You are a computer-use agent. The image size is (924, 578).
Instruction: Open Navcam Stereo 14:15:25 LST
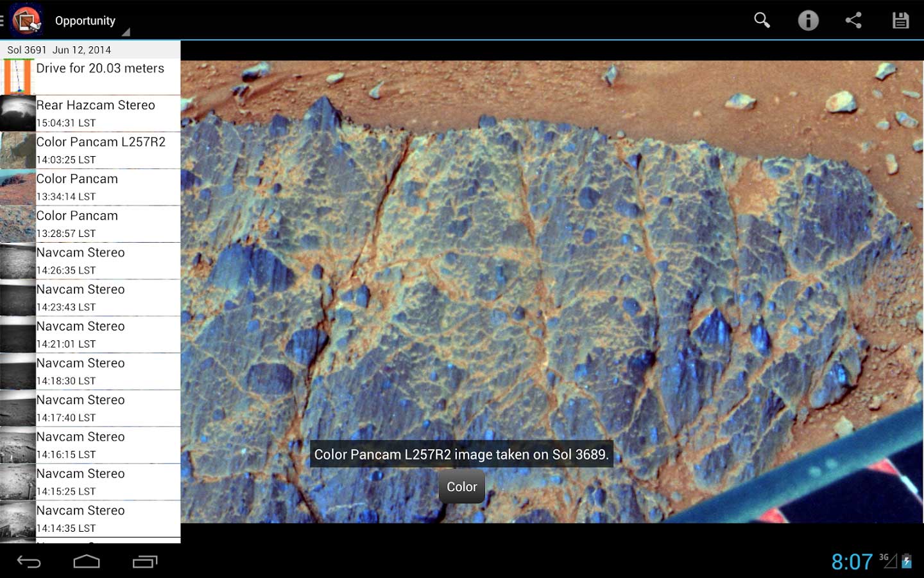pyautogui.click(x=90, y=482)
